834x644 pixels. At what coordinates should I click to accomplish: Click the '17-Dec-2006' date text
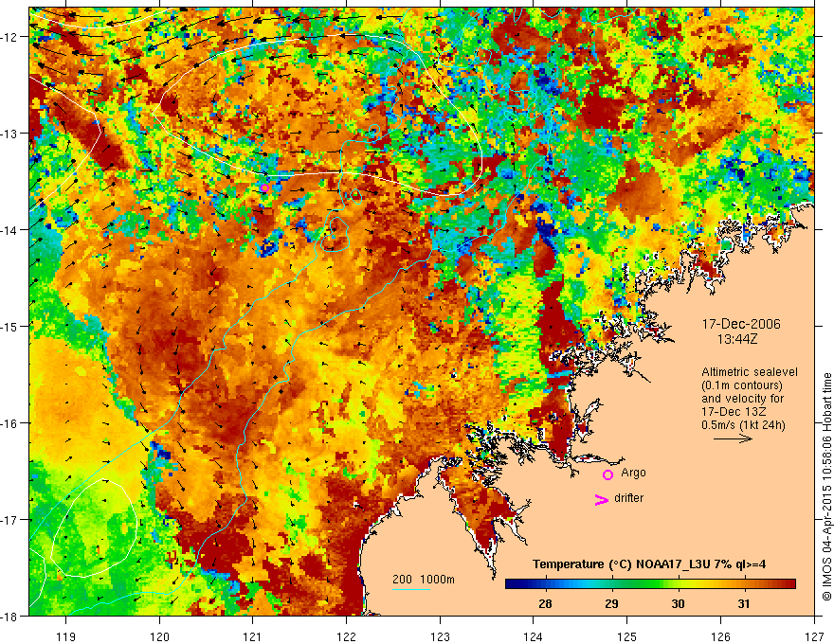(x=741, y=324)
